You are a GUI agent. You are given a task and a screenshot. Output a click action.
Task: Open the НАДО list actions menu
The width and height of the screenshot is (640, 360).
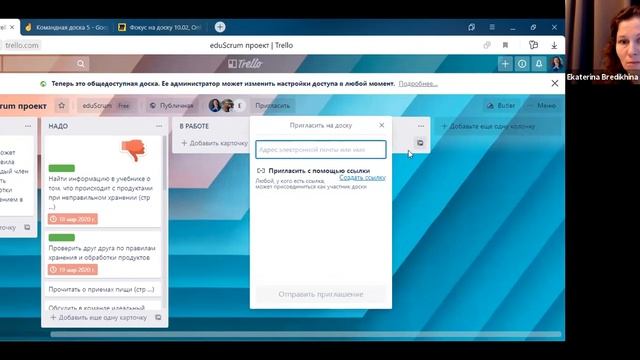159,126
